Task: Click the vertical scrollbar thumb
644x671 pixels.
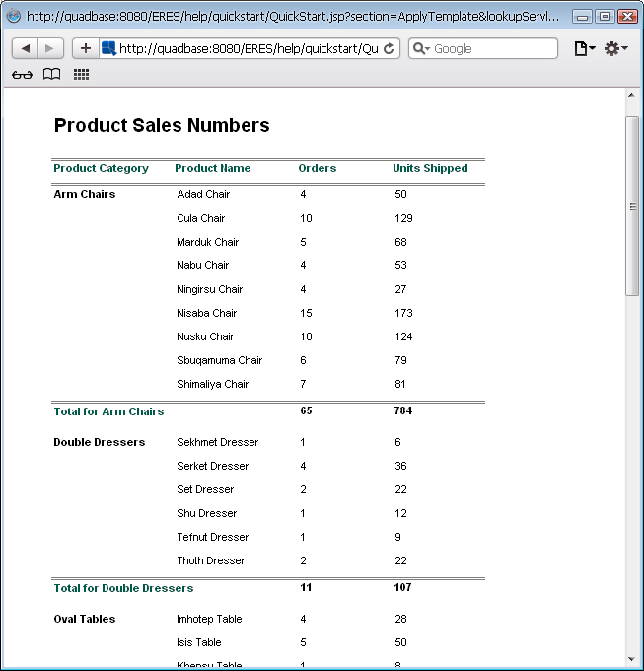Action: 632,206
